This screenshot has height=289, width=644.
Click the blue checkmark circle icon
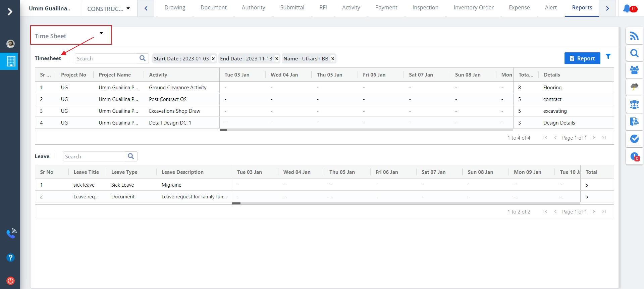[x=634, y=139]
